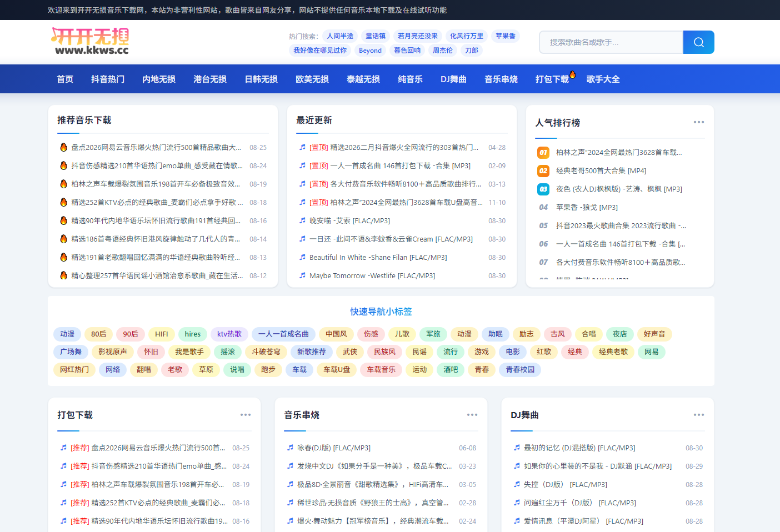Open 夜色 (农人DJ枫枫版) ranking entry
Image resolution: width=780 pixels, height=532 pixels.
(x=619, y=189)
